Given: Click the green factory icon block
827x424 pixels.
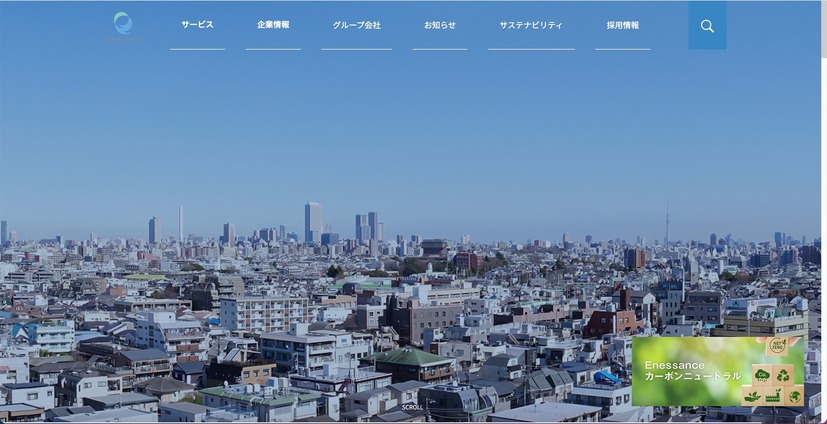Looking at the screenshot, I should (773, 396).
